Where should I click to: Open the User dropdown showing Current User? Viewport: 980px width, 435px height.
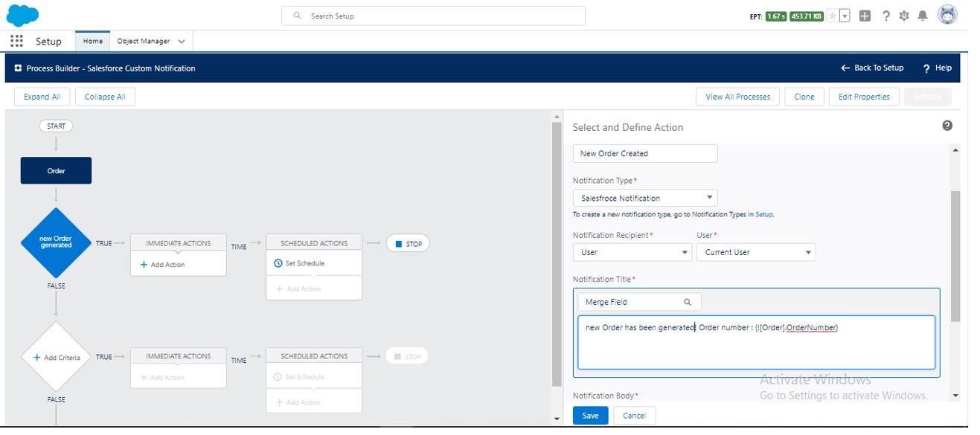[x=756, y=252]
